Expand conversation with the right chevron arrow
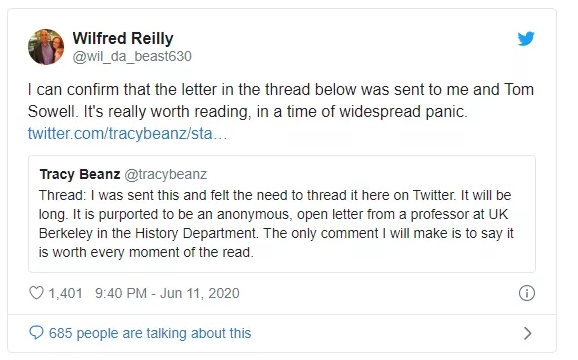Viewport: 578px width, 360px height. click(x=527, y=333)
